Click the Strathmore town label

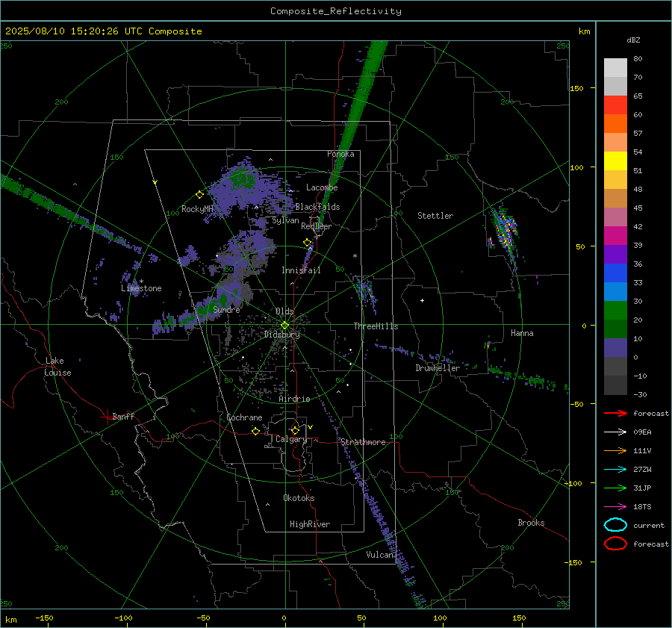[x=363, y=442]
